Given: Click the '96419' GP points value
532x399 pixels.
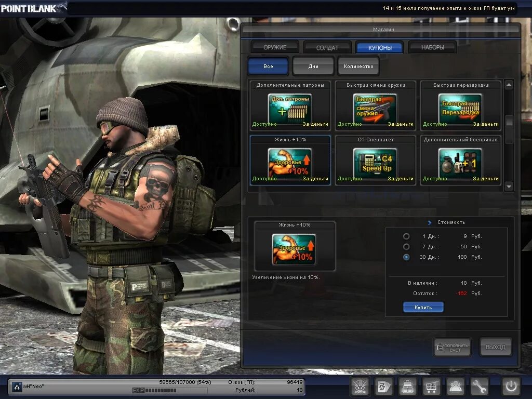Looking at the screenshot, I should pyautogui.click(x=295, y=382).
